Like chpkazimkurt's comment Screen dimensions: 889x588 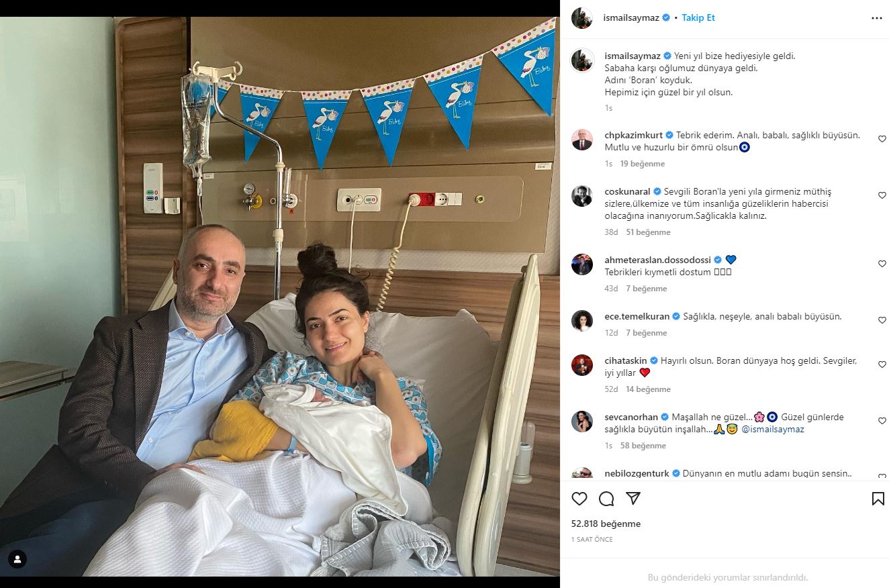[882, 139]
